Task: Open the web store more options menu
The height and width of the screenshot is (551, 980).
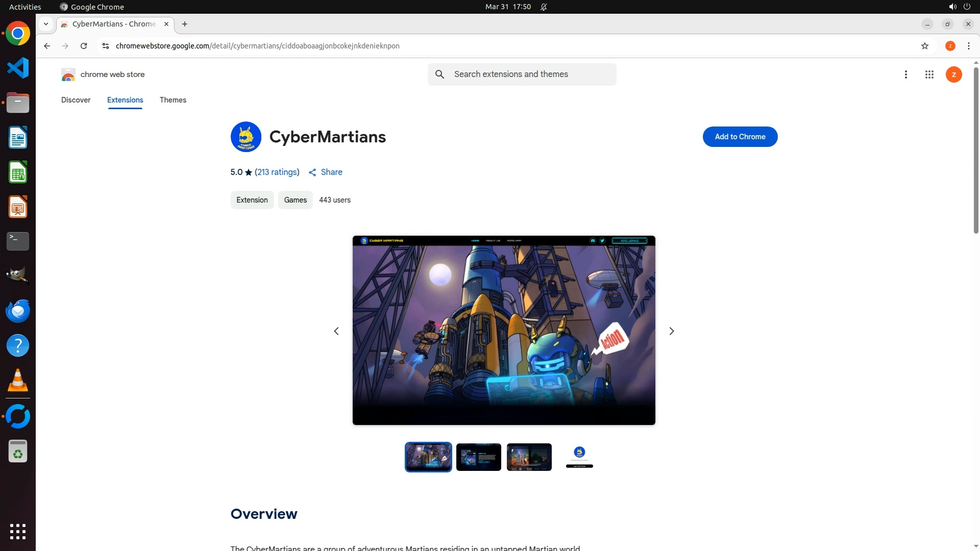Action: pos(905,74)
